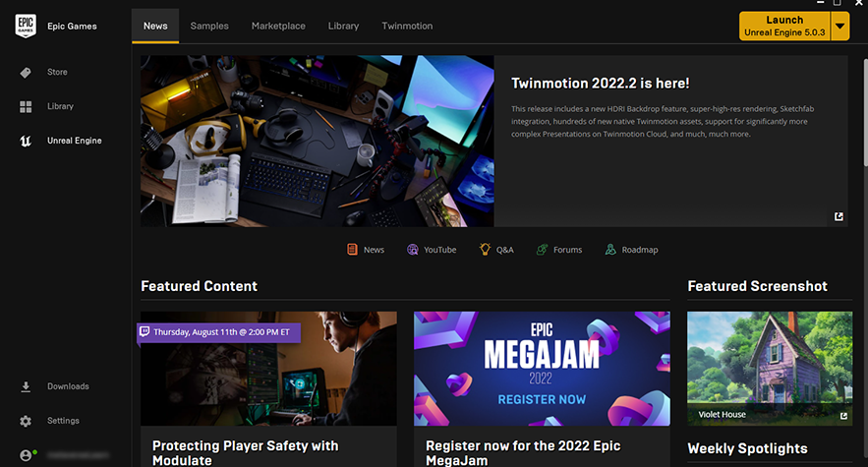The width and height of the screenshot is (868, 467).
Task: Open the Epic MegaJam register thumbnail
Action: (x=542, y=369)
